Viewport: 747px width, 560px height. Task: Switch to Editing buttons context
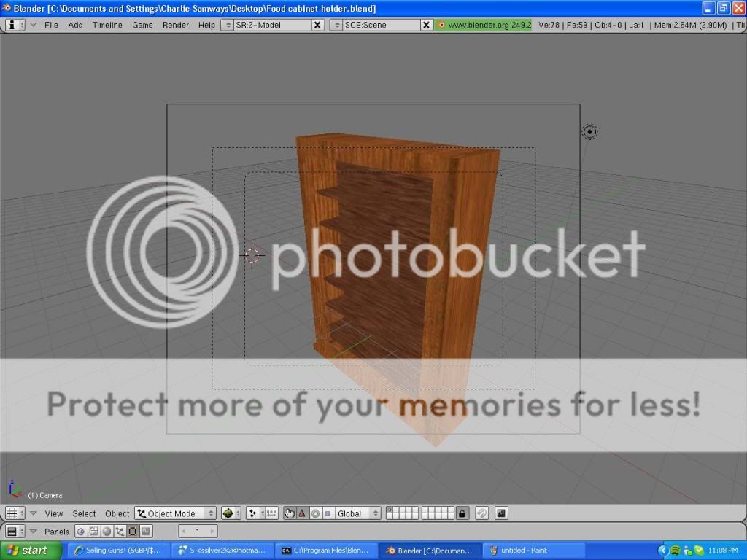pyautogui.click(x=133, y=531)
